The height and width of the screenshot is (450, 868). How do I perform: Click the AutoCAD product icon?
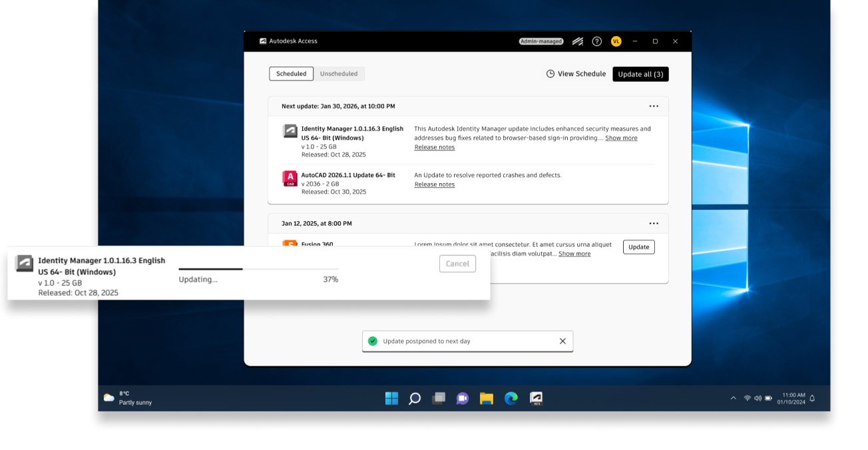[x=290, y=178]
